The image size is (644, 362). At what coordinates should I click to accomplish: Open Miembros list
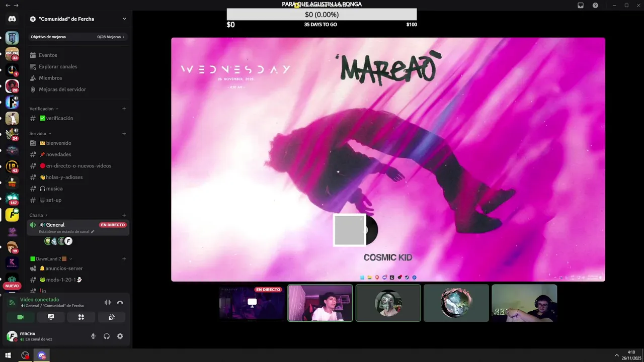[77, 78]
